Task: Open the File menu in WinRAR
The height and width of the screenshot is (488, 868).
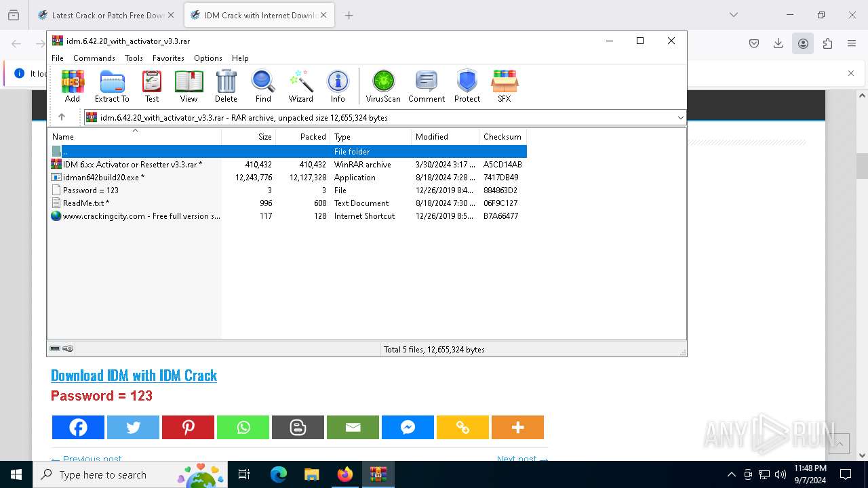Action: pyautogui.click(x=58, y=58)
